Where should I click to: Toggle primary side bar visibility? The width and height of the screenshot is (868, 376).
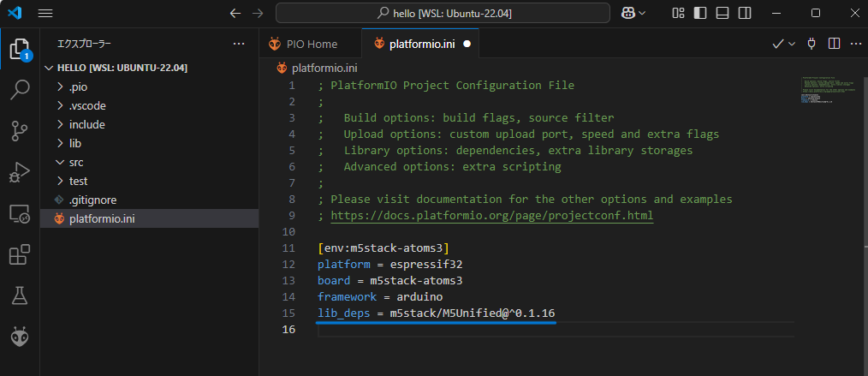pyautogui.click(x=698, y=14)
